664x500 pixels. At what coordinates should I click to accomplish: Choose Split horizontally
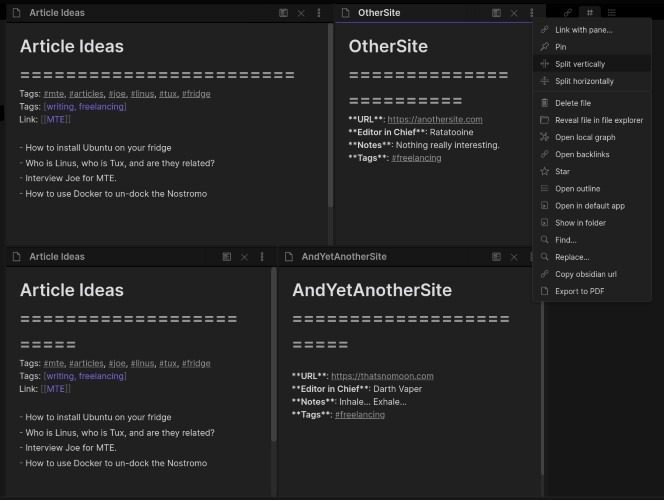[592, 81]
